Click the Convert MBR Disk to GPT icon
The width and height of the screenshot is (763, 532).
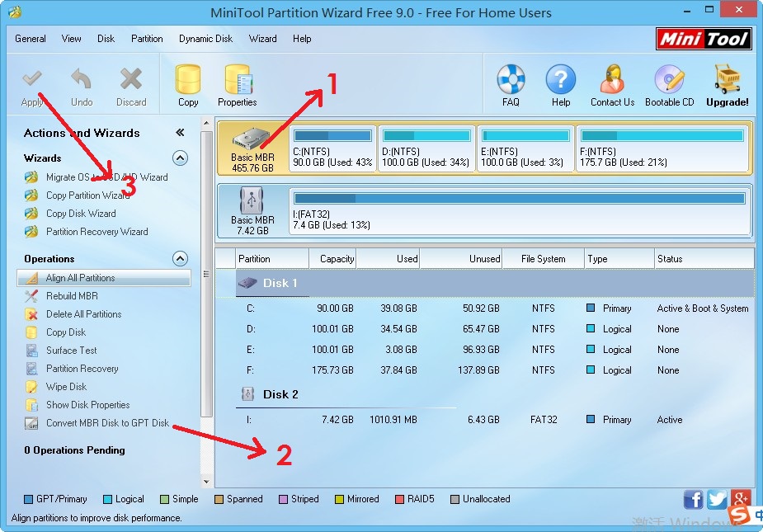[31, 423]
